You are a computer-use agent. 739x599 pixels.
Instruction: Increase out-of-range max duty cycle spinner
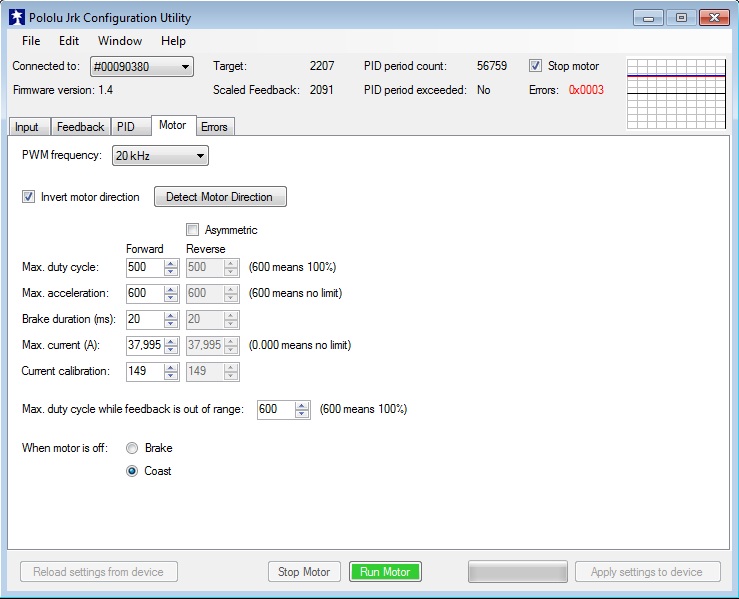(x=301, y=405)
